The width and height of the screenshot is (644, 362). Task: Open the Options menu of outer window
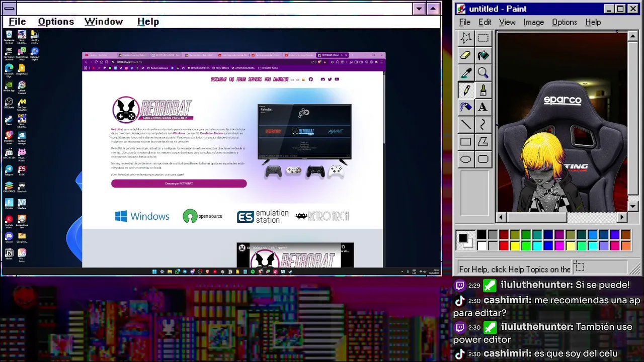pos(56,22)
